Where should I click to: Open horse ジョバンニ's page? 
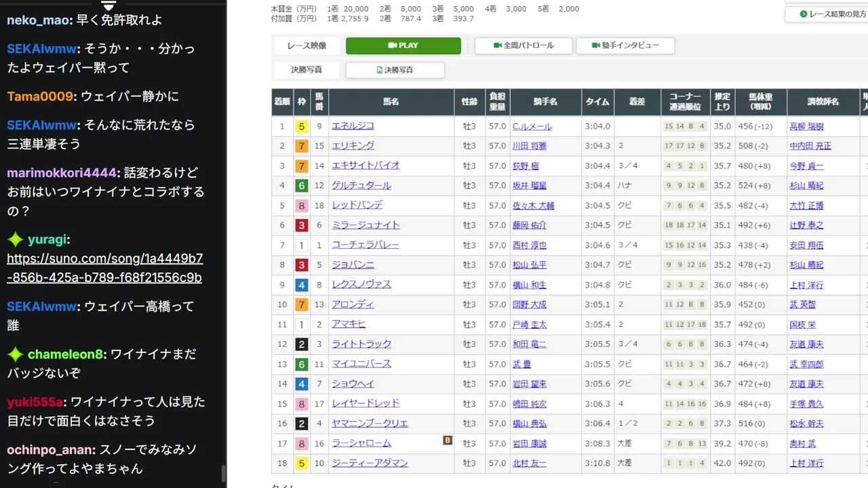click(353, 264)
